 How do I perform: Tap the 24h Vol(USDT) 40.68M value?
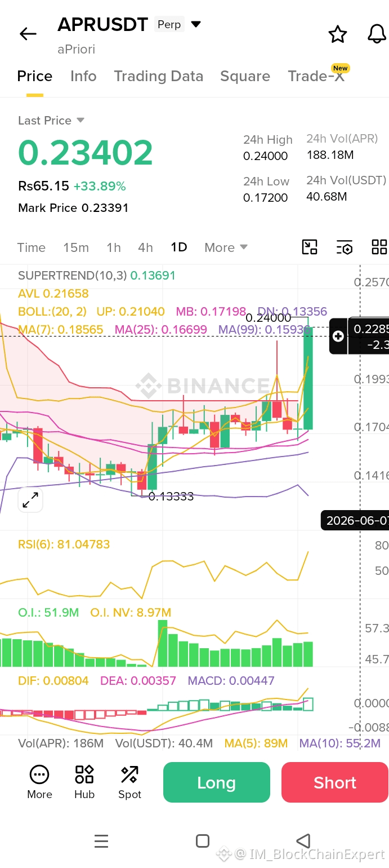(327, 197)
